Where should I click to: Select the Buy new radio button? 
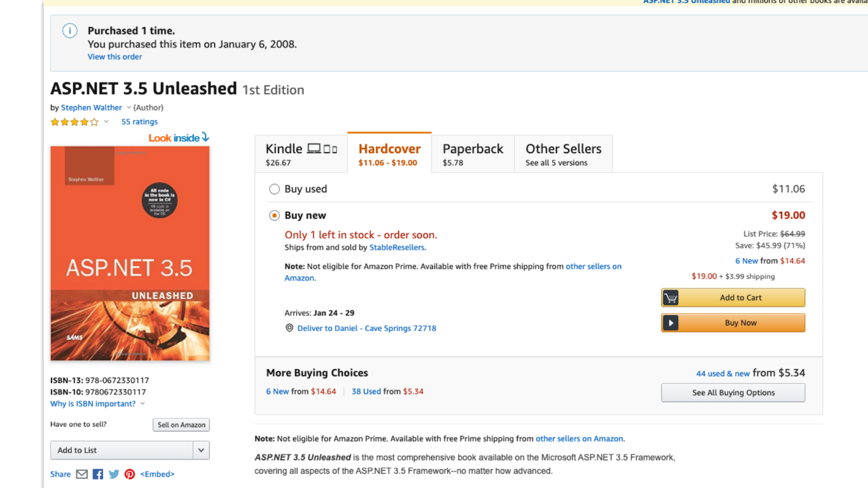pos(274,215)
